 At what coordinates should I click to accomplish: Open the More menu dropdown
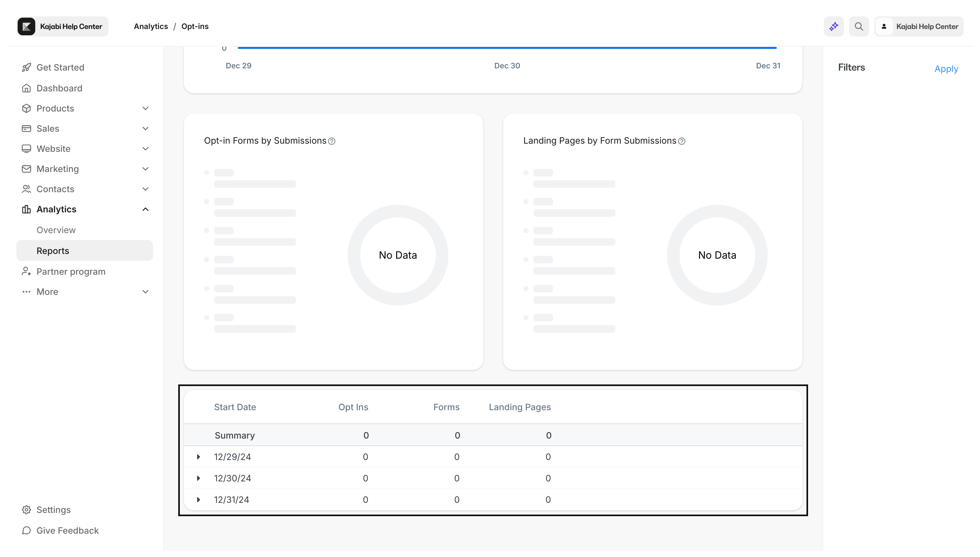145,291
